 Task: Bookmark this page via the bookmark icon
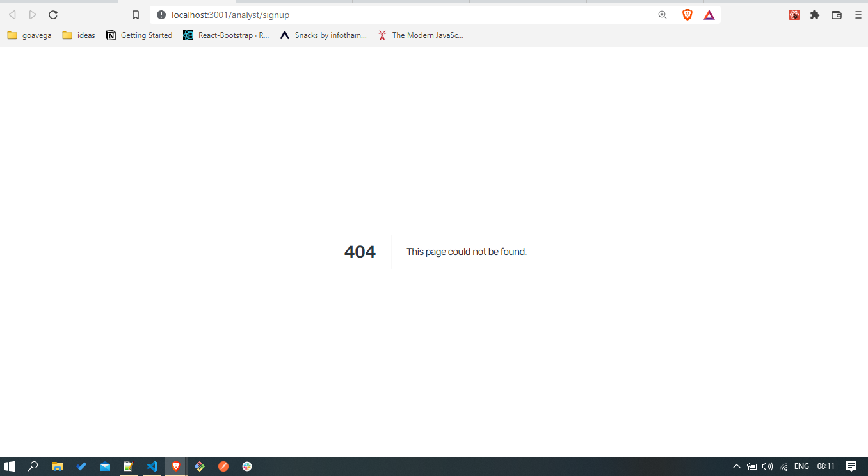click(135, 14)
